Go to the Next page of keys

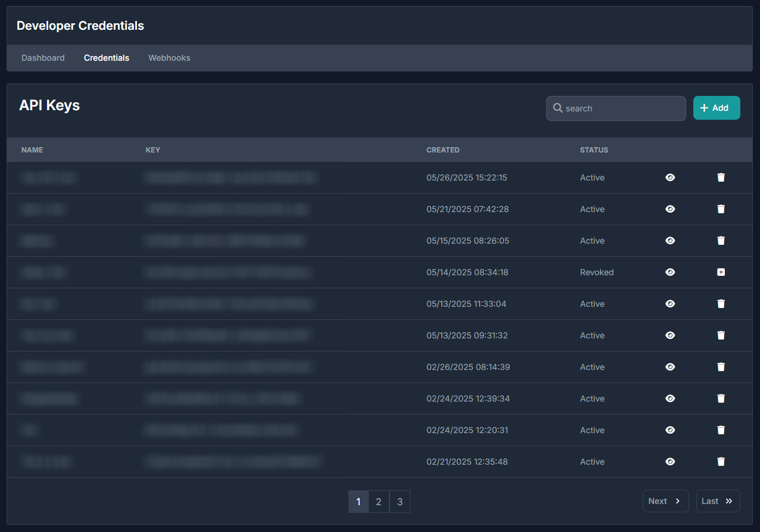coord(665,501)
